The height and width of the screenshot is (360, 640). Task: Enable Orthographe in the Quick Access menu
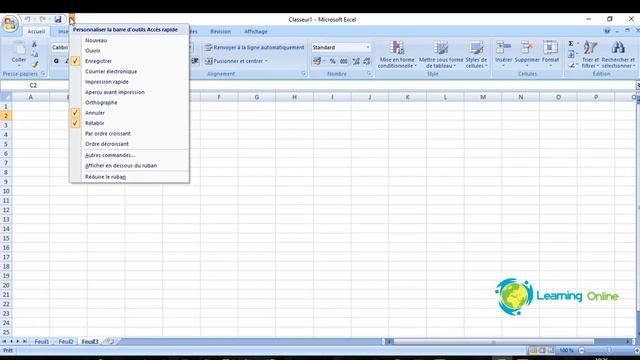pos(129,102)
